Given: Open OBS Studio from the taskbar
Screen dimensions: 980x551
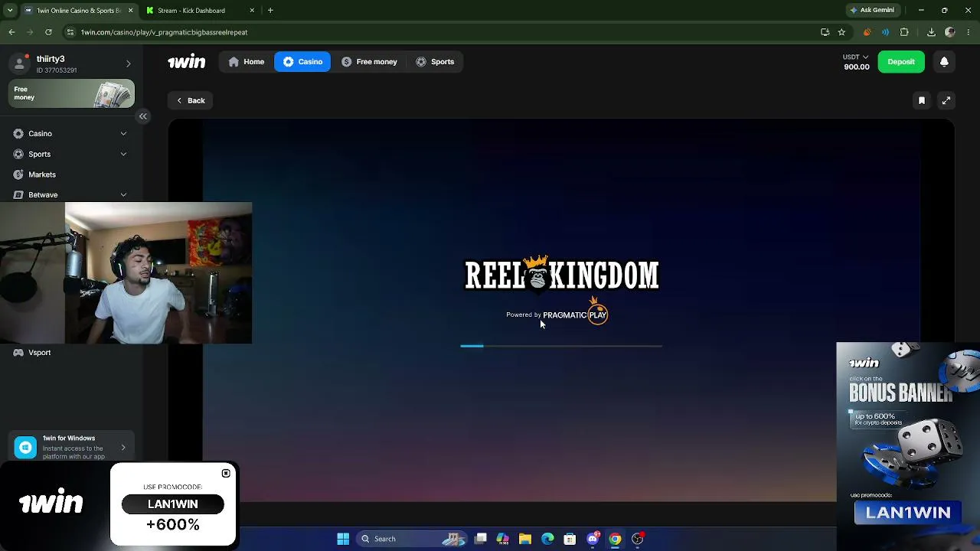Looking at the screenshot, I should click(638, 539).
